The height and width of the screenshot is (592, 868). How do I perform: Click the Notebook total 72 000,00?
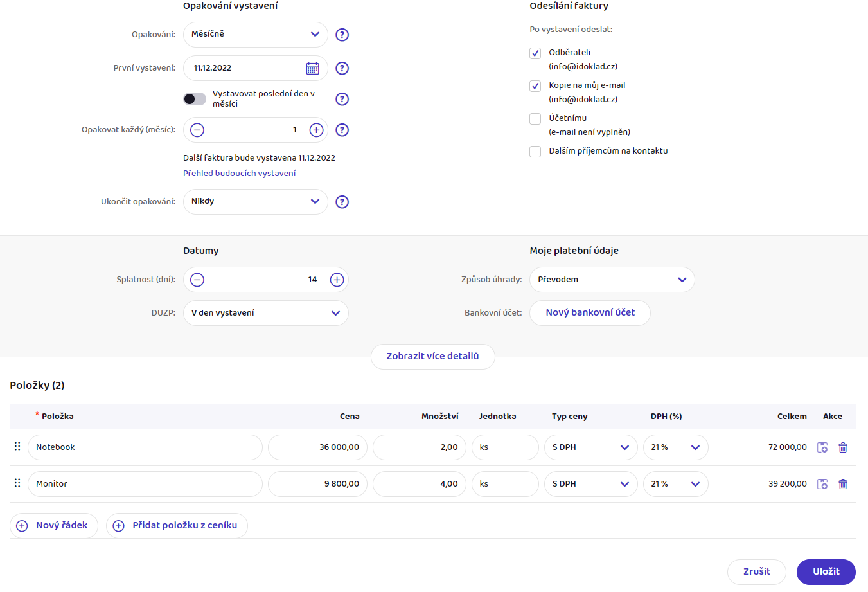(x=788, y=447)
